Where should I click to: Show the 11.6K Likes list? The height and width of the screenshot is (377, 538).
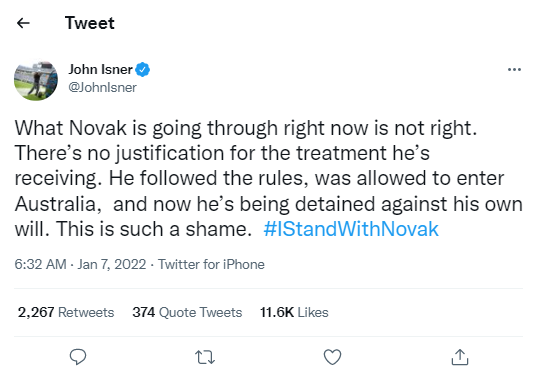coord(294,313)
